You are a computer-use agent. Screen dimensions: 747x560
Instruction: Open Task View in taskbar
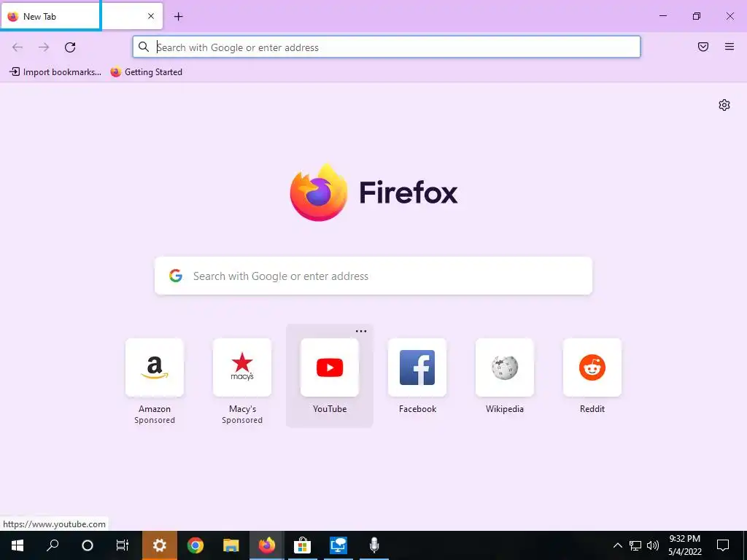[123, 545]
